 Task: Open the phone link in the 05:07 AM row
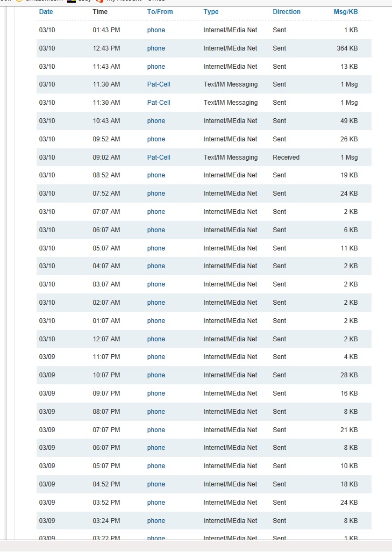[x=156, y=248]
